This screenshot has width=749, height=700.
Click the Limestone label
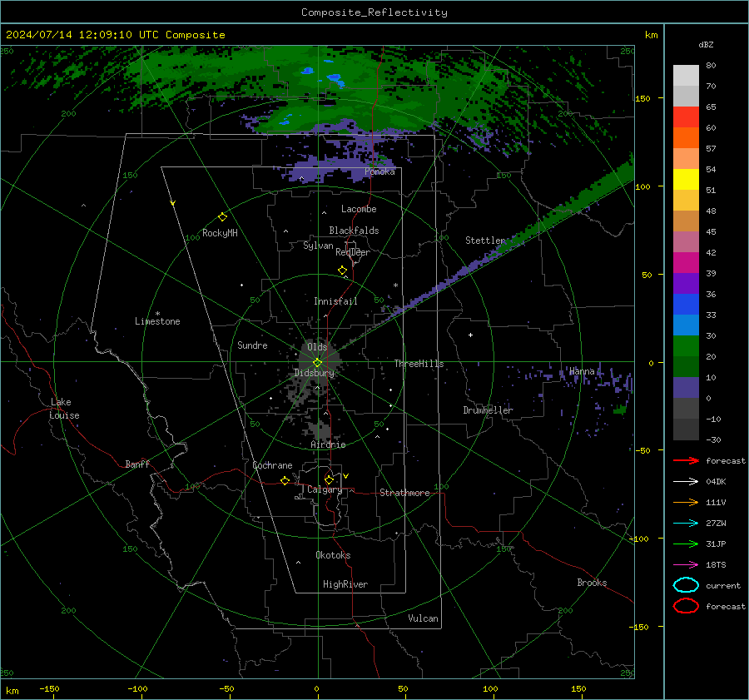point(157,321)
